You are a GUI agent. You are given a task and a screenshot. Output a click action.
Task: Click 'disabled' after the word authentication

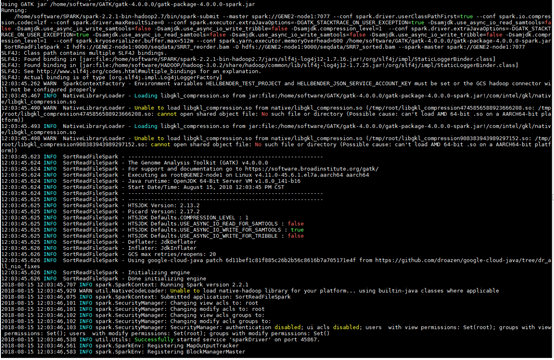click(288, 327)
